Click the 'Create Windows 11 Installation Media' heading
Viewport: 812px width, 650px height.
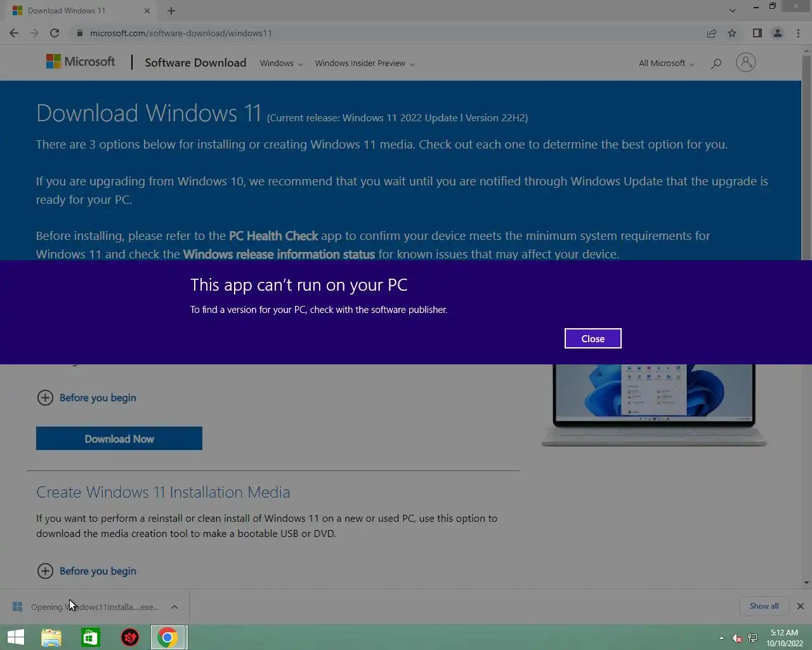pos(163,492)
